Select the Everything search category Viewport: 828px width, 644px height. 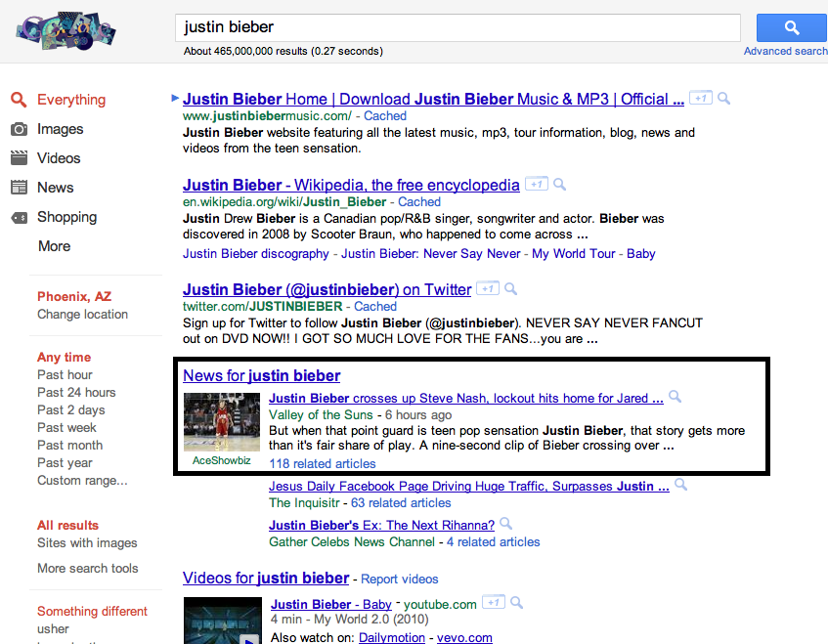pos(71,100)
